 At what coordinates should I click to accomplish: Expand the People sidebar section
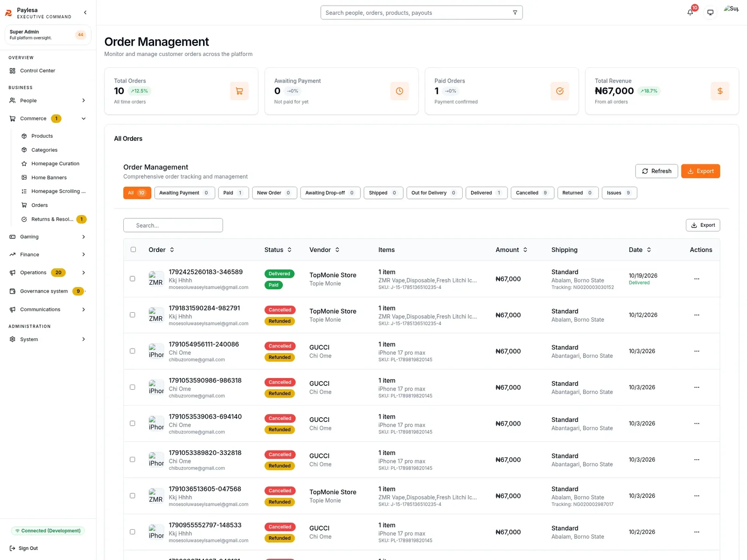click(48, 101)
